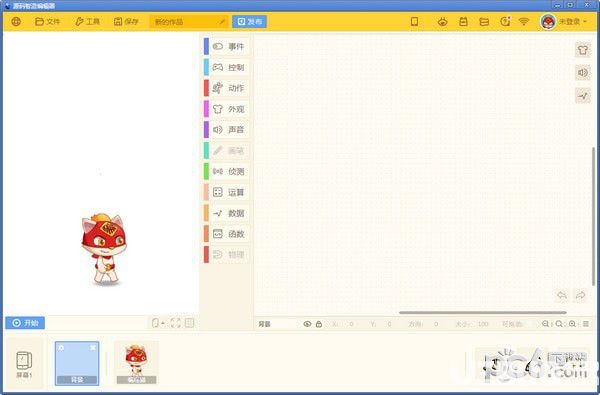Click the cat character on the stage
The width and height of the screenshot is (600, 395).
point(104,249)
